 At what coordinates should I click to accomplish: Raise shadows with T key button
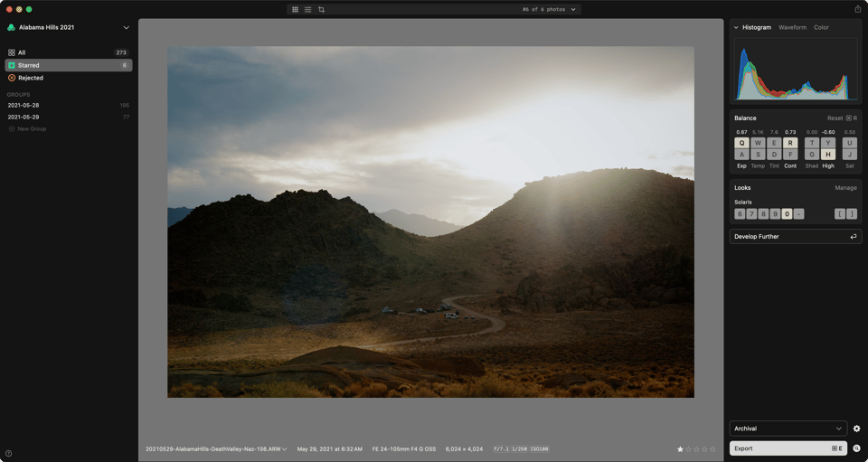[x=812, y=143]
